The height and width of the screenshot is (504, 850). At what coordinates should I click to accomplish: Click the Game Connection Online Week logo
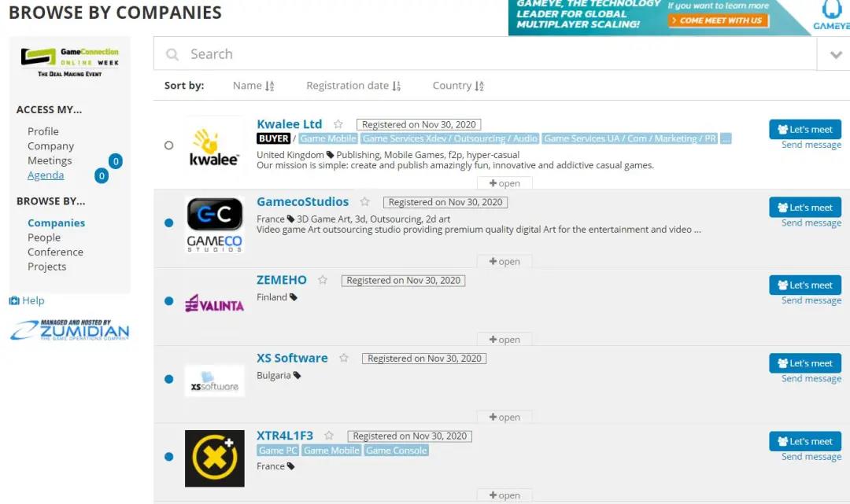coord(70,62)
